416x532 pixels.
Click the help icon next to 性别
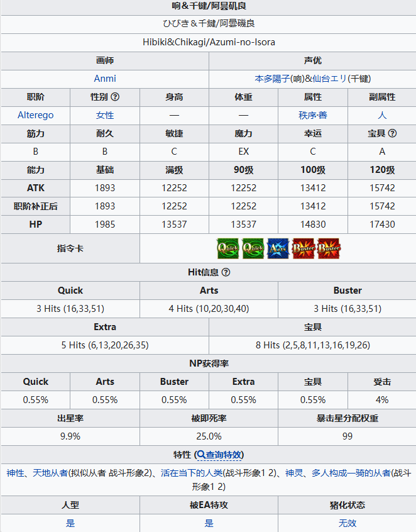point(115,97)
